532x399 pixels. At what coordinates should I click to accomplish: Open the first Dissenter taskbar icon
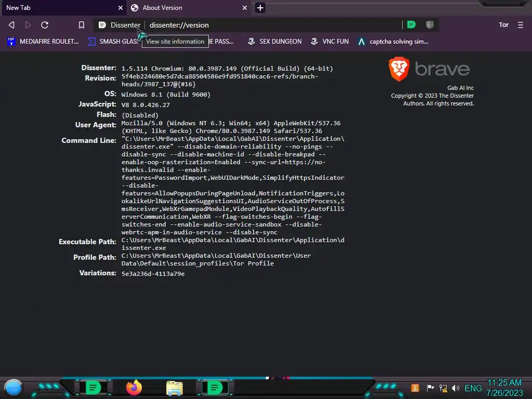coord(92,388)
